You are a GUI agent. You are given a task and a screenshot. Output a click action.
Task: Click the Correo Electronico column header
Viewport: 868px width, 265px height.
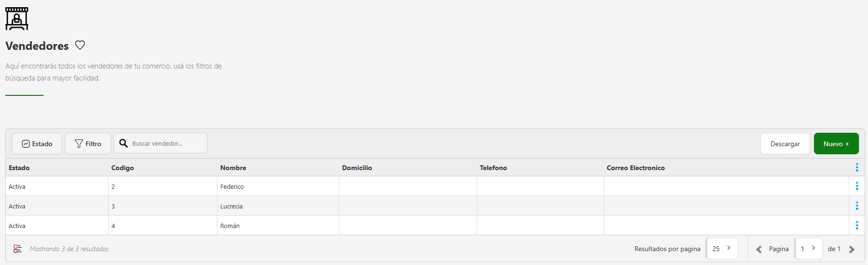coord(636,168)
